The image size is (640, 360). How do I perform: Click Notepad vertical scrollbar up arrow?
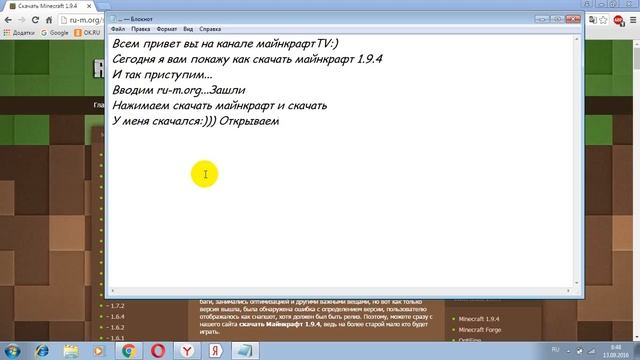point(577,39)
